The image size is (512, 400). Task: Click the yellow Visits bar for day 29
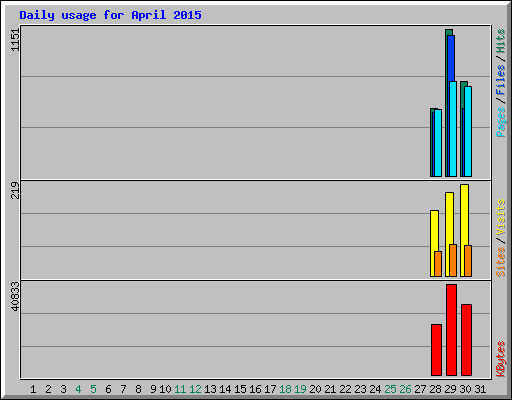click(449, 218)
